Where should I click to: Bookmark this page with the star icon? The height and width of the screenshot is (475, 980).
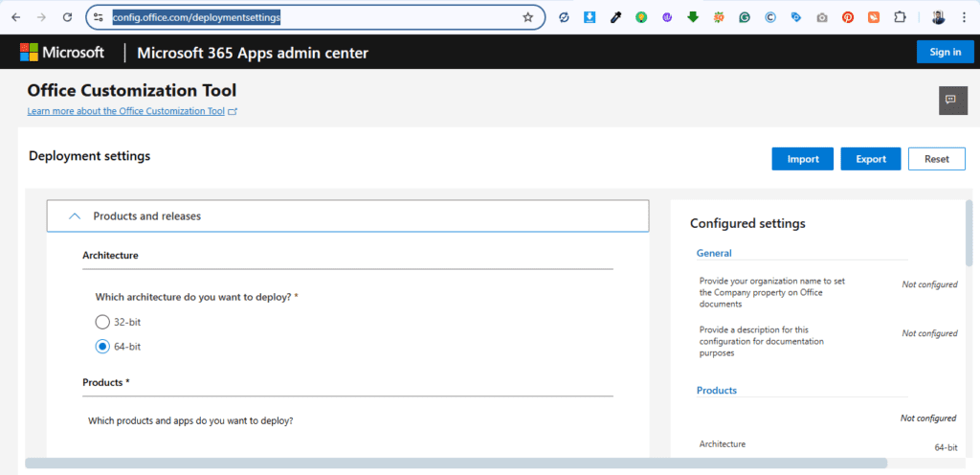click(x=528, y=17)
